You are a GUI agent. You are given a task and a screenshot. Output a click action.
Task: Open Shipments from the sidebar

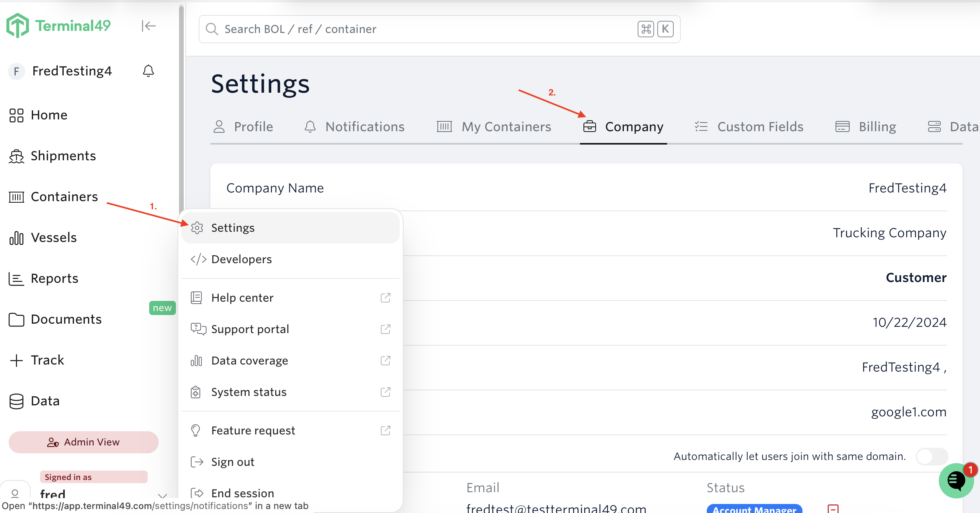point(63,156)
